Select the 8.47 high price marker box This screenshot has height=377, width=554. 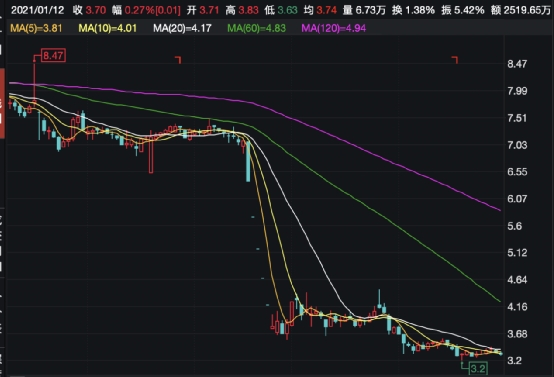coord(53,55)
